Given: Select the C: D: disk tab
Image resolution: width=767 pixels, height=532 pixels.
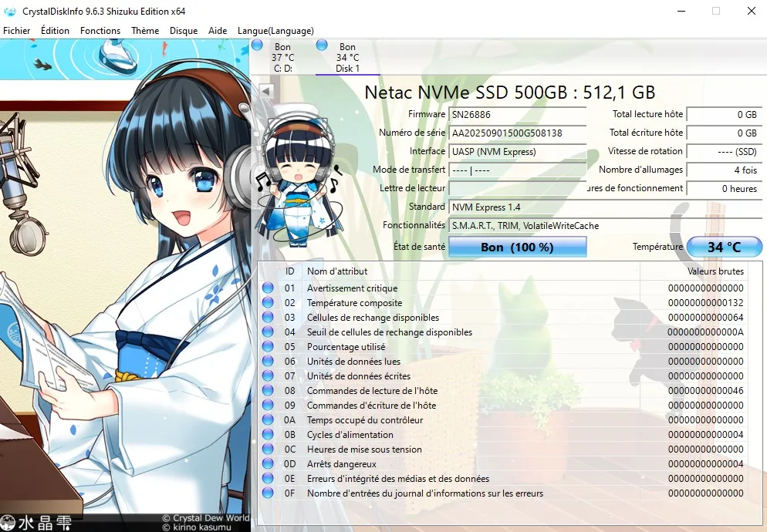Looking at the screenshot, I should coord(282,58).
